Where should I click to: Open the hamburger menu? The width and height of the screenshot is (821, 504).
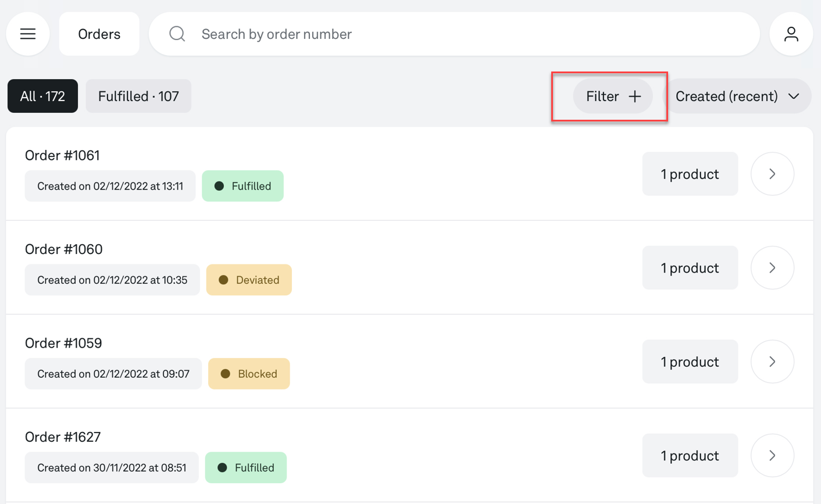pyautogui.click(x=28, y=34)
